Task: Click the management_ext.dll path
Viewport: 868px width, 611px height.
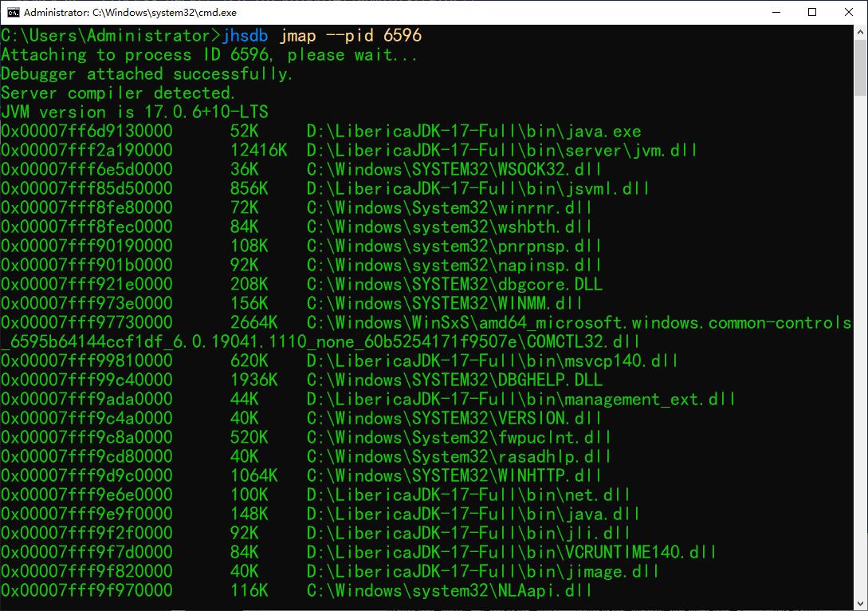Action: pyautogui.click(x=521, y=399)
